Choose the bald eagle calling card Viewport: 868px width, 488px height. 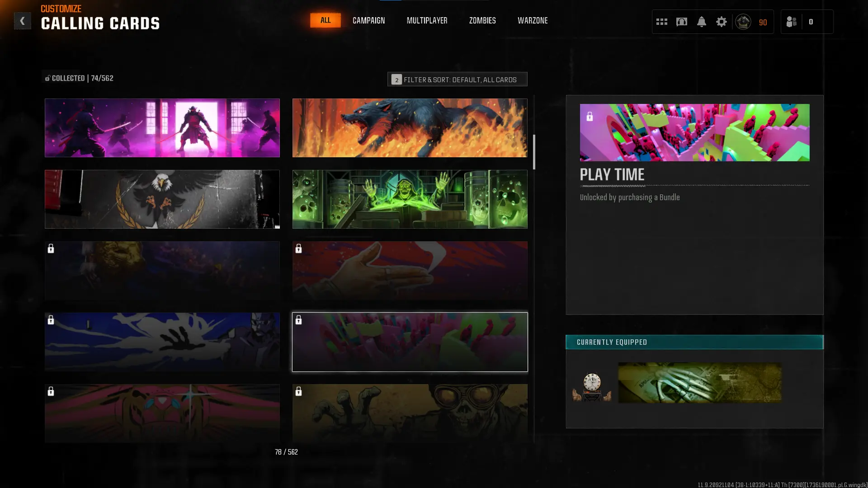coord(162,199)
